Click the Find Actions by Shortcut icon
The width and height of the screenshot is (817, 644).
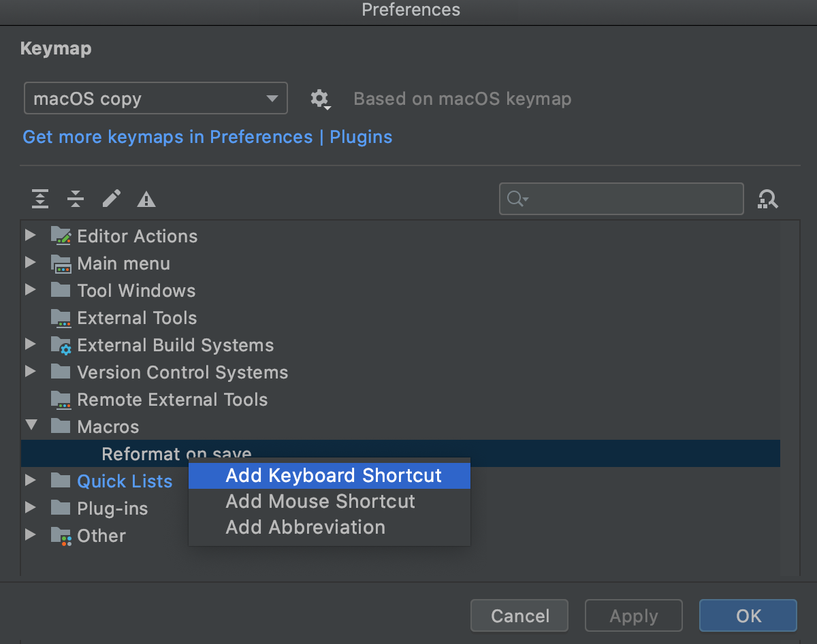click(x=768, y=199)
